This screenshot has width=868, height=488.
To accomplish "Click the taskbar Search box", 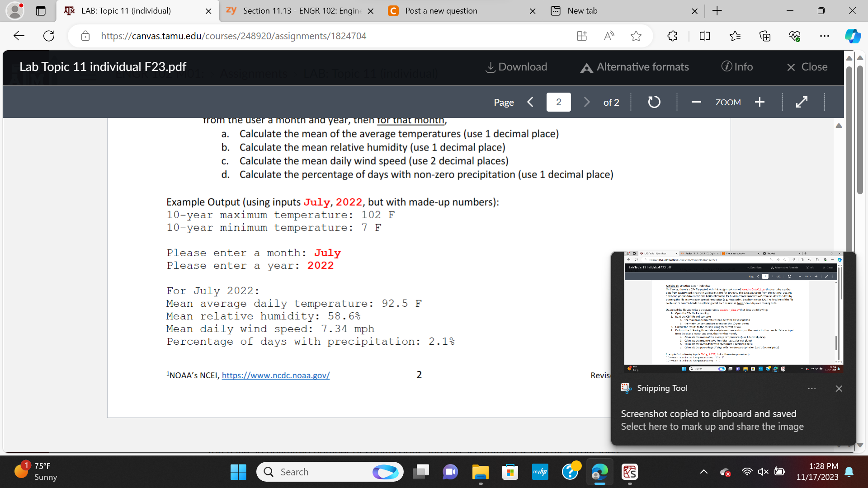I will (x=330, y=472).
